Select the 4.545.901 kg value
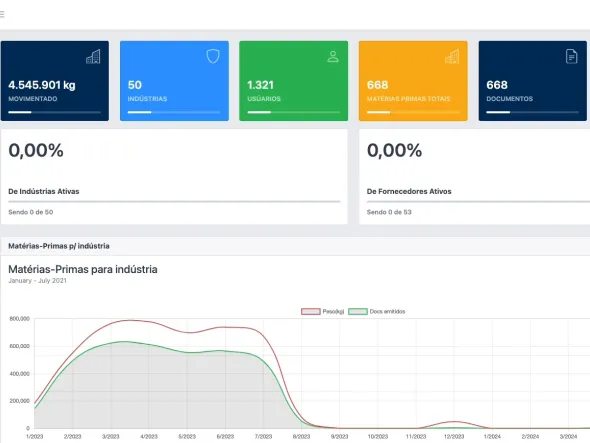 click(42, 85)
